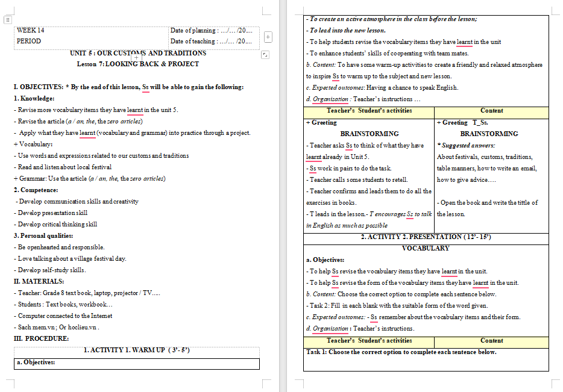This screenshot has width=563, height=392.
Task: Click "b. Content: Choose the correct option" line
Action: coord(401,294)
